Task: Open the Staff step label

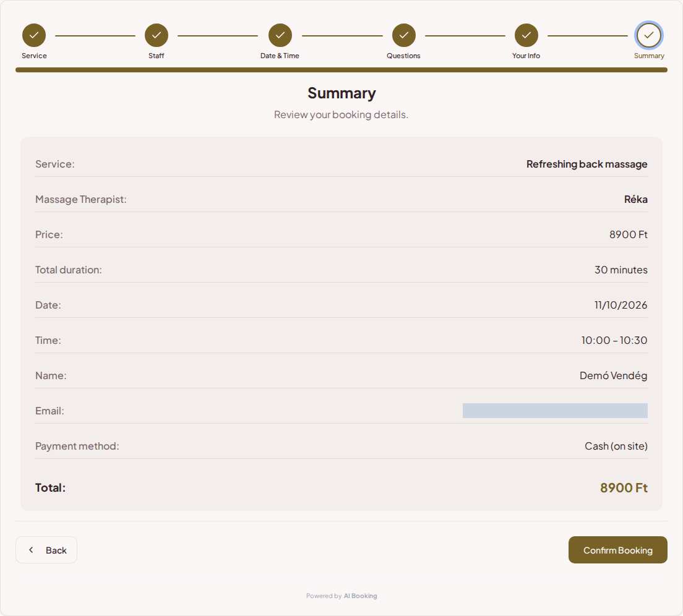Action: click(x=157, y=56)
